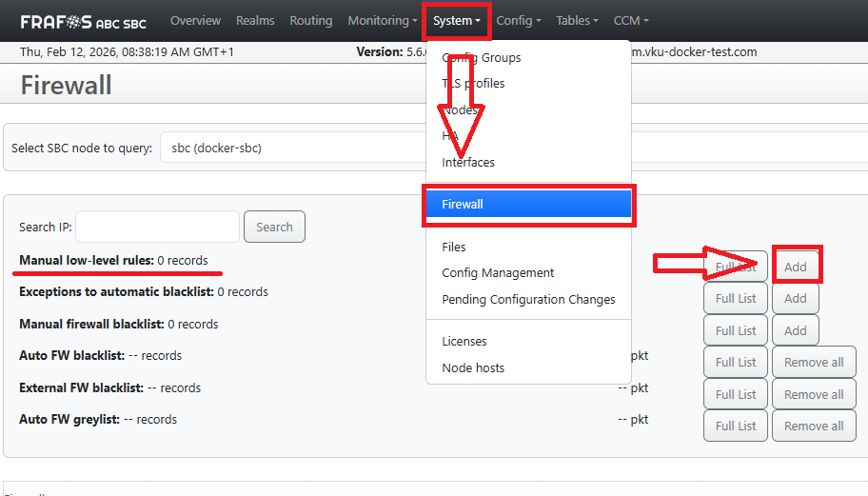Open the Tables dropdown menu

[x=577, y=21]
